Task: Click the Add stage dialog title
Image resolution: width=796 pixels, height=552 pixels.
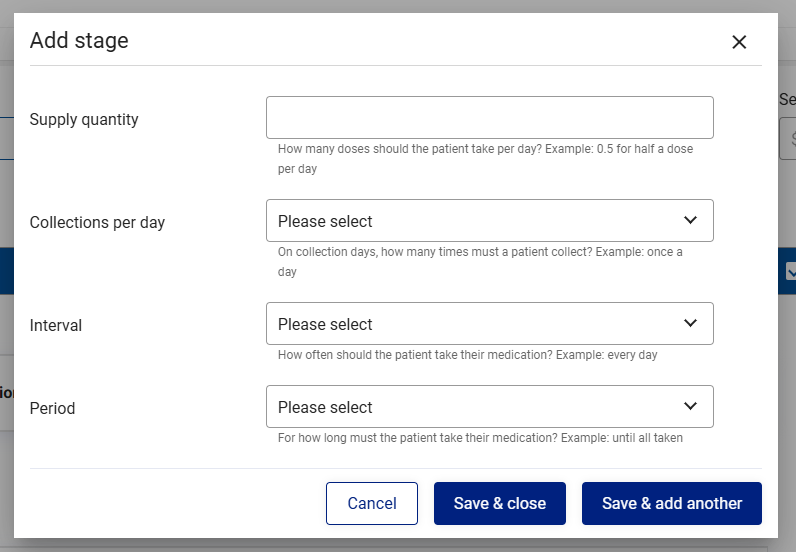Action: (79, 41)
